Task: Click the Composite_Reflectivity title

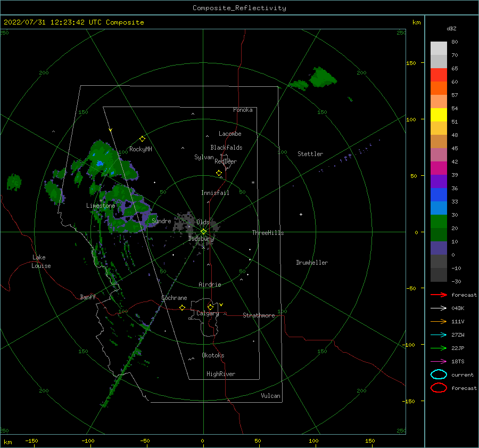Action: click(x=240, y=8)
